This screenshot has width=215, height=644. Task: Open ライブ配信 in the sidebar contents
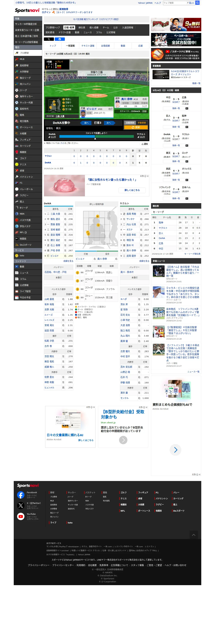pyautogui.click(x=28, y=291)
